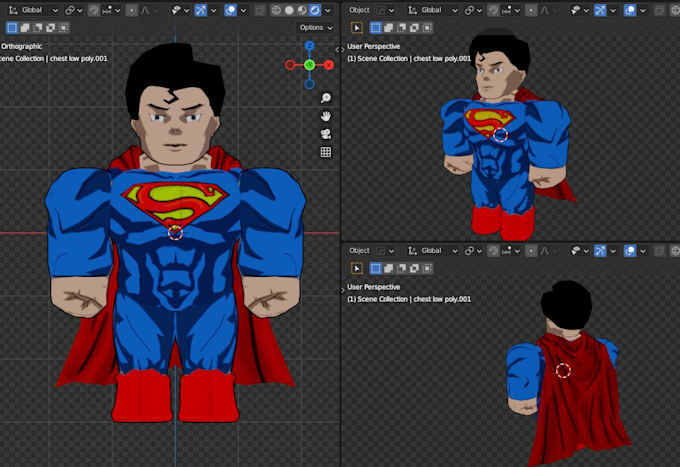Screen dimensions: 680x467
Task: Click 3D cursor on cape in bottom-right viewport
Action: point(563,371)
